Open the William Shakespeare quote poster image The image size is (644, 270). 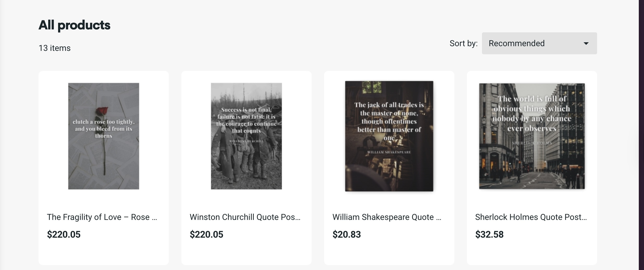point(389,135)
